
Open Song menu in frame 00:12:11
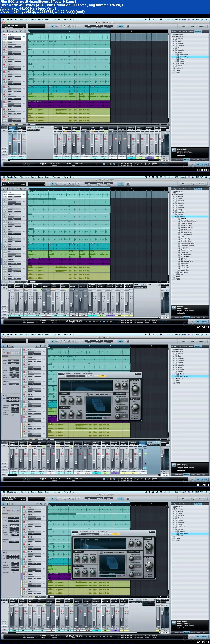coord(33,492)
